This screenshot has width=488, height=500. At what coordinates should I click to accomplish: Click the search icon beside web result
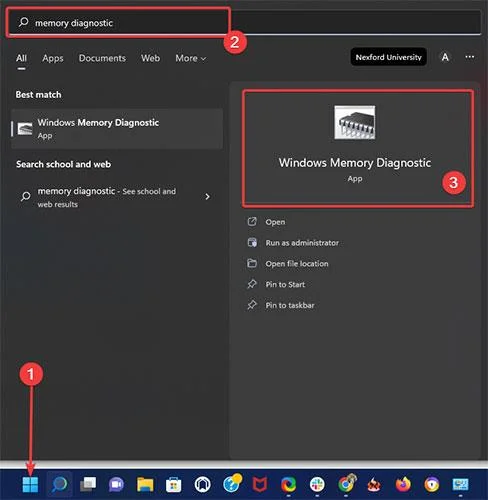pyautogui.click(x=25, y=196)
